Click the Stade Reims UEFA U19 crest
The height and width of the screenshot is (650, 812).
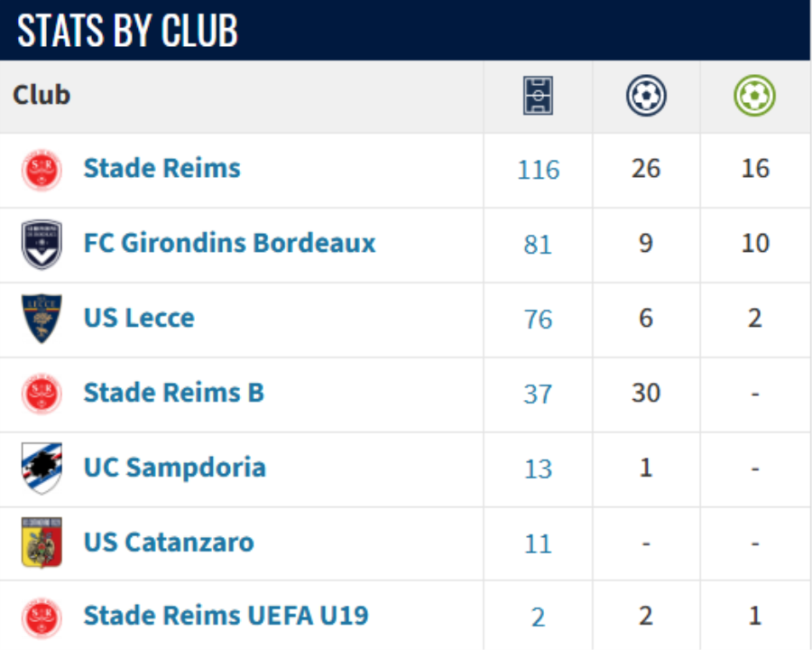pos(42,617)
